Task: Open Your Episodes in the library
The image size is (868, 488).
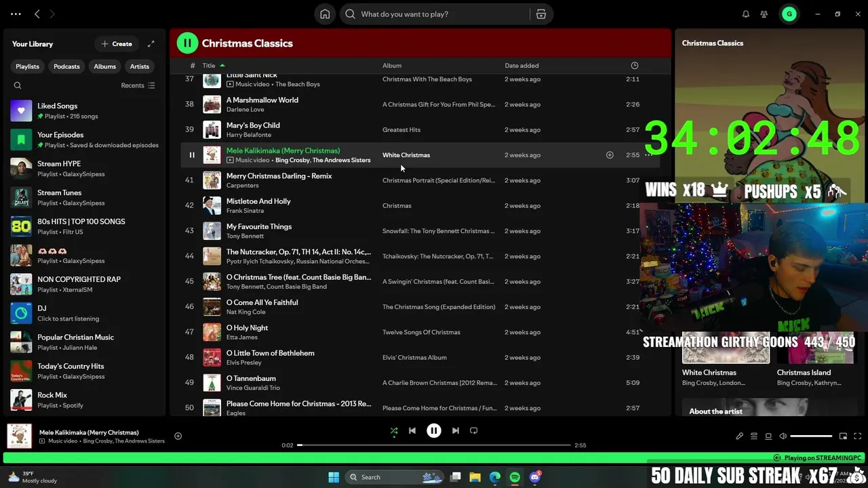Action: click(x=84, y=140)
